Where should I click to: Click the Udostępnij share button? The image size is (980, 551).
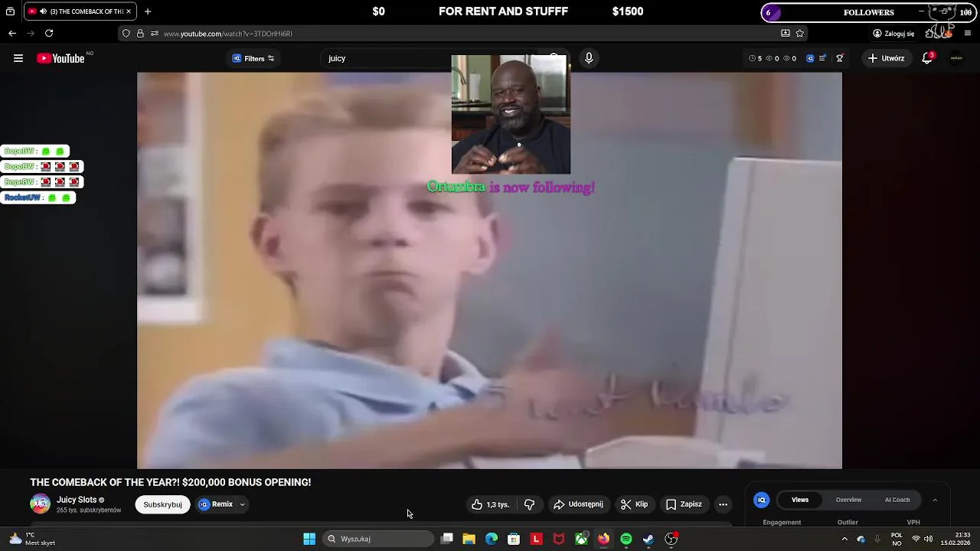point(578,504)
